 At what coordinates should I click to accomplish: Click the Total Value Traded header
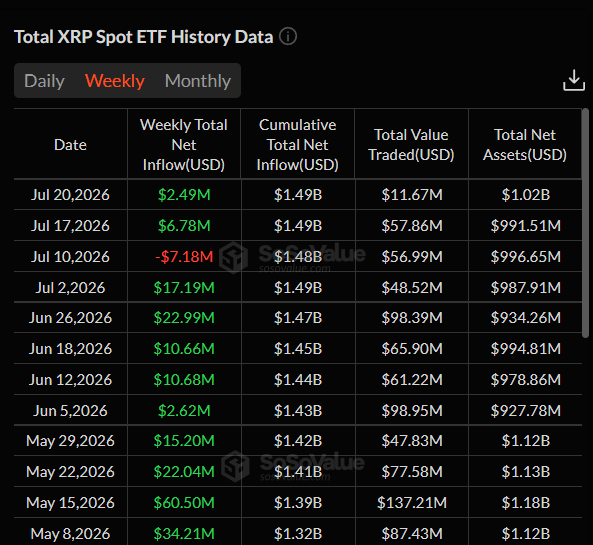[411, 145]
